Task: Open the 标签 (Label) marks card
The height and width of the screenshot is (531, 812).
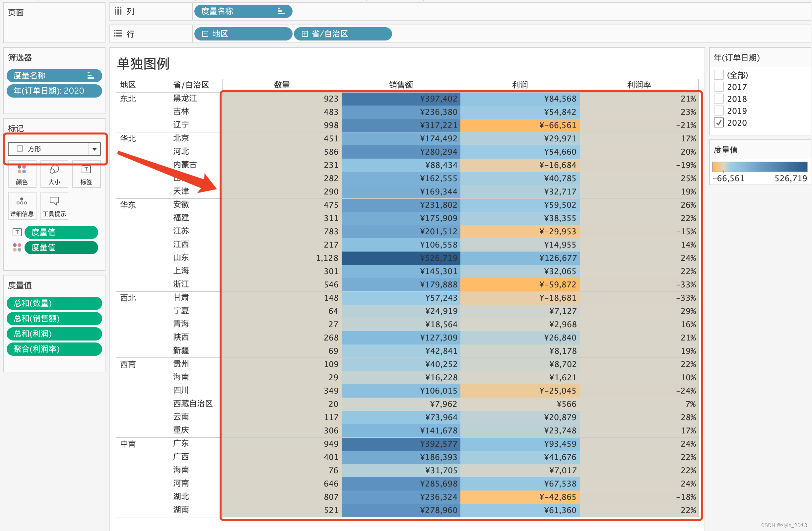Action: pyautogui.click(x=86, y=175)
